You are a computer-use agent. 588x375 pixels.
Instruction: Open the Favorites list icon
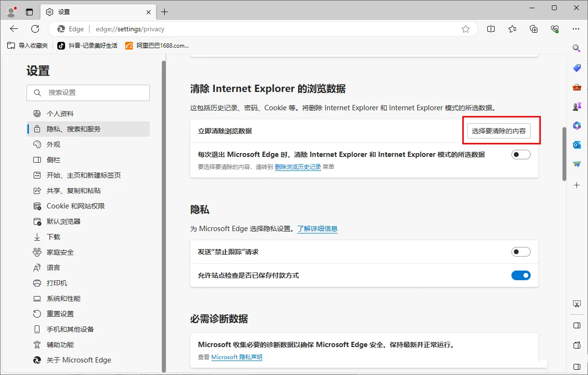[x=512, y=29]
